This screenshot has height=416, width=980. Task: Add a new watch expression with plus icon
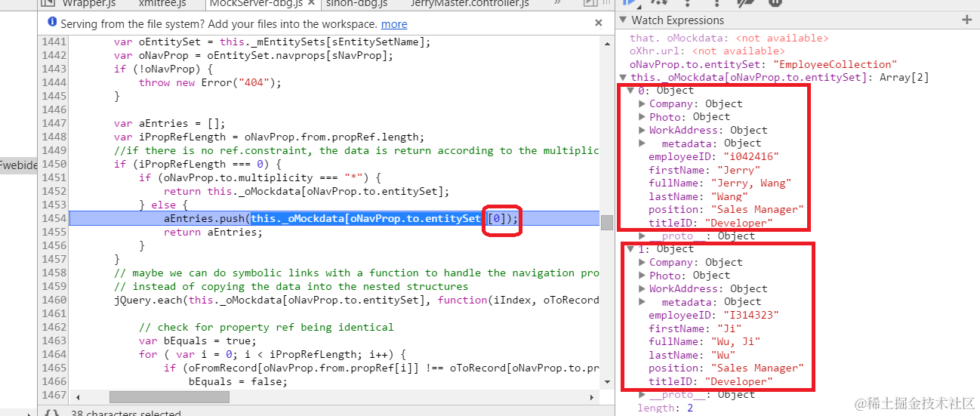click(966, 20)
